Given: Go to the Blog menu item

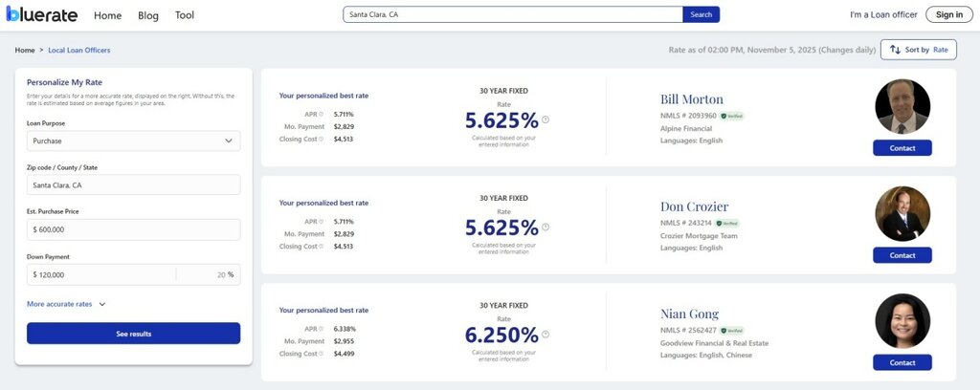Looking at the screenshot, I should pos(148,15).
